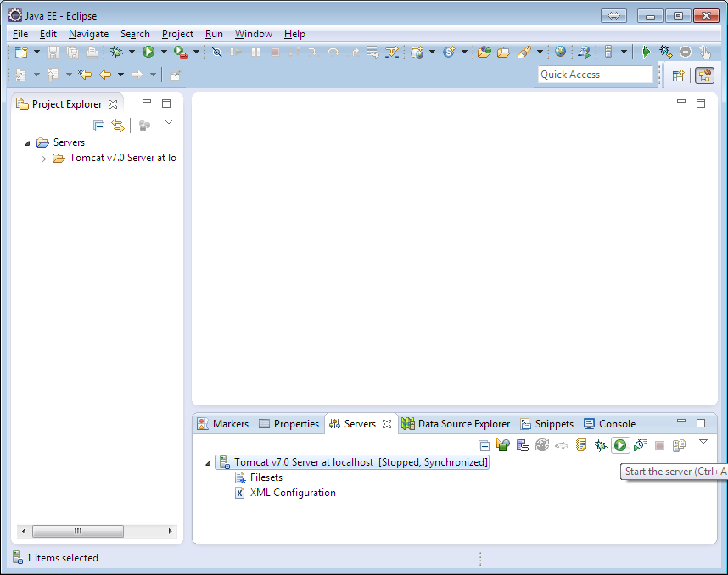Toggle Skip All Breakpoints
Screen dimensions: 728x575
[216, 52]
